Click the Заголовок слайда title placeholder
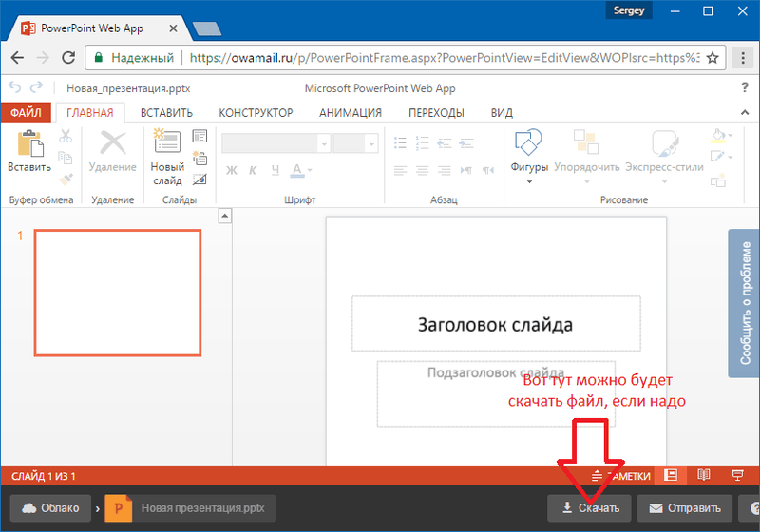 pos(495,324)
